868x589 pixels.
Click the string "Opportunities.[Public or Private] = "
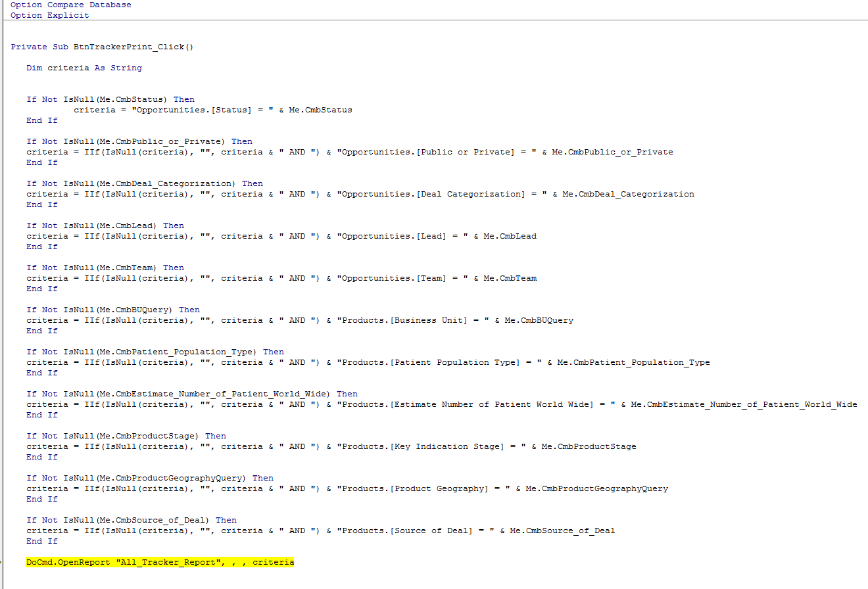coord(437,152)
